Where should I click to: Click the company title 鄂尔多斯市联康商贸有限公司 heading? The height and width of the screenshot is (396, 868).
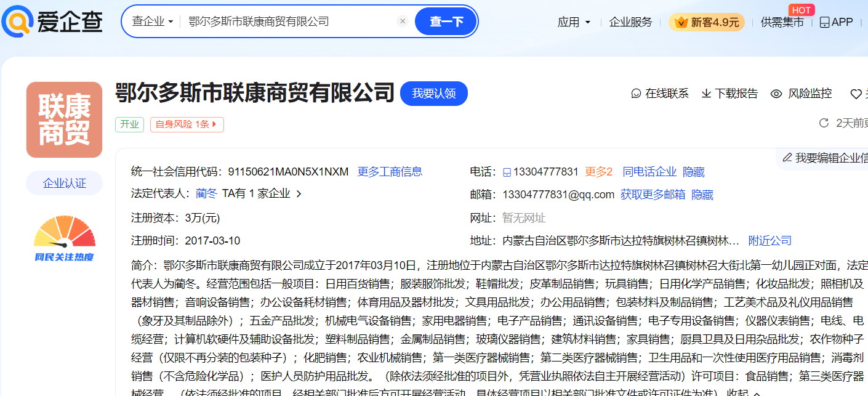255,93
